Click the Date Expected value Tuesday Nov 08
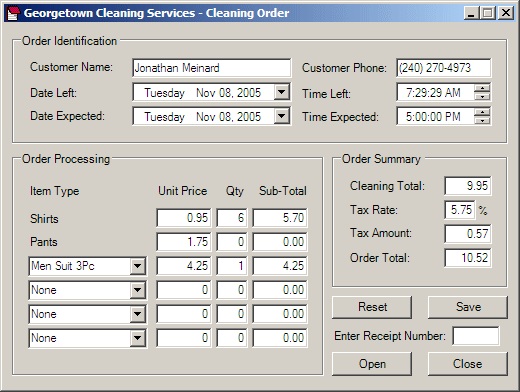Screen dimensions: 520x392 tap(202, 116)
